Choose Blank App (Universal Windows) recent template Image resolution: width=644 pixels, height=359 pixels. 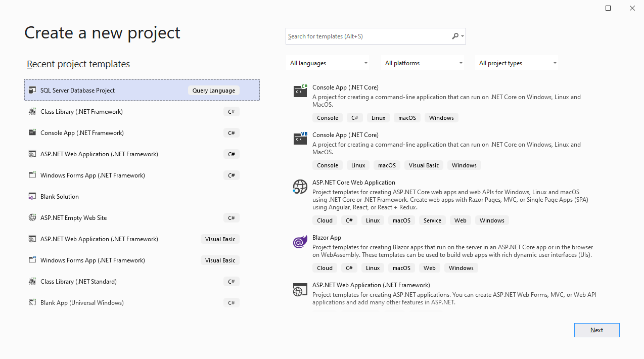click(142, 303)
